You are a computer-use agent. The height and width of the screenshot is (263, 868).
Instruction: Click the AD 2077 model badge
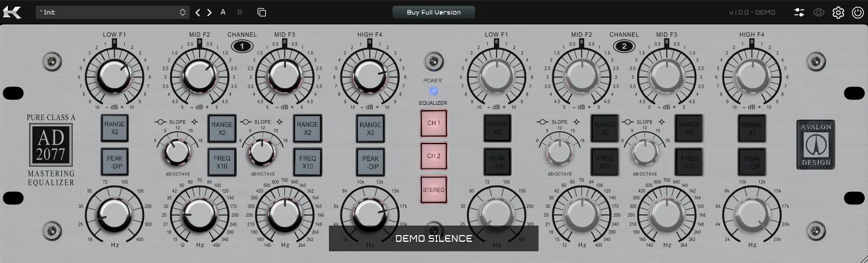point(51,145)
